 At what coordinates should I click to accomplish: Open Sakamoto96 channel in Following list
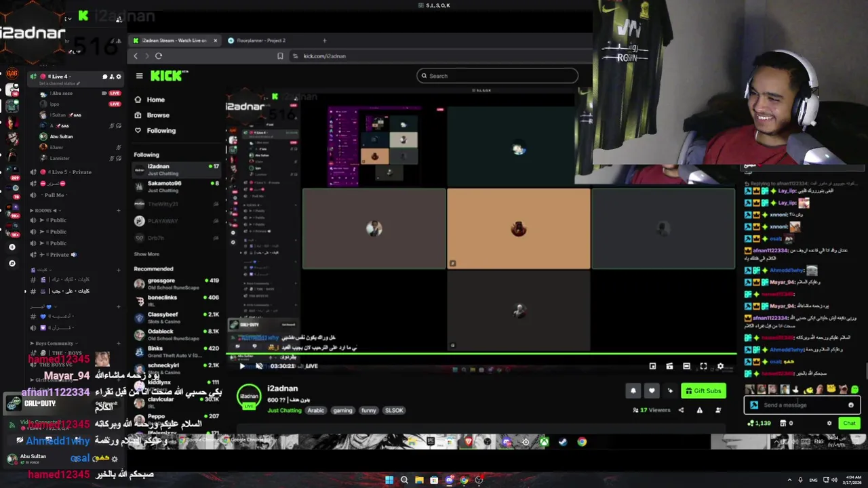(176, 186)
